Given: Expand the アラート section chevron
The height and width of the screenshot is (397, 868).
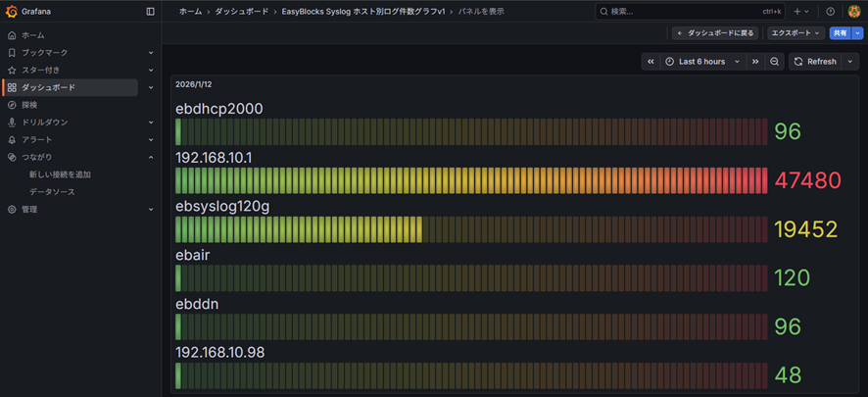Looking at the screenshot, I should (x=151, y=140).
